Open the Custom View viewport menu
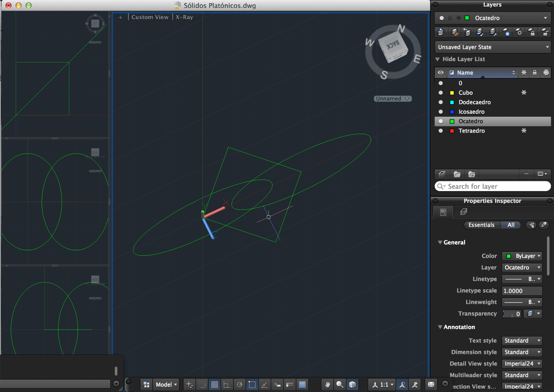The image size is (554, 392). click(150, 17)
